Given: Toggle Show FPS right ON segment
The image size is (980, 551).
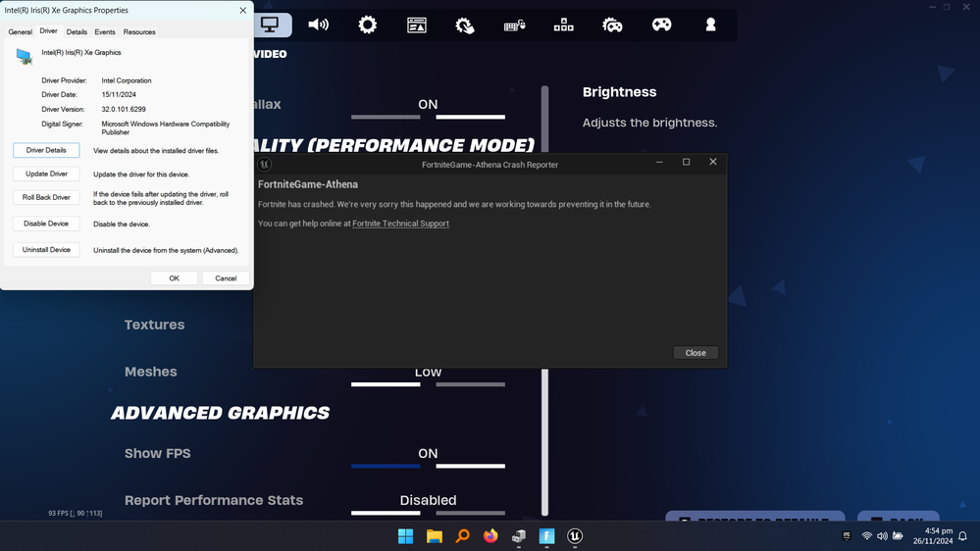Looking at the screenshot, I should pyautogui.click(x=471, y=466).
